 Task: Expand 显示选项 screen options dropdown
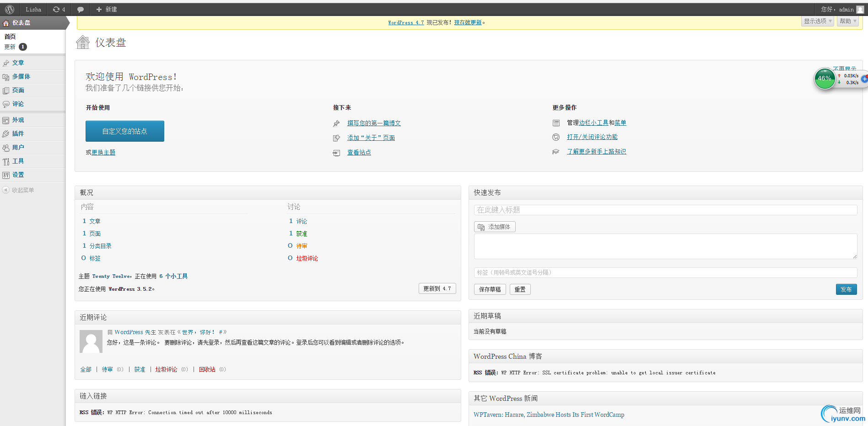(x=818, y=21)
